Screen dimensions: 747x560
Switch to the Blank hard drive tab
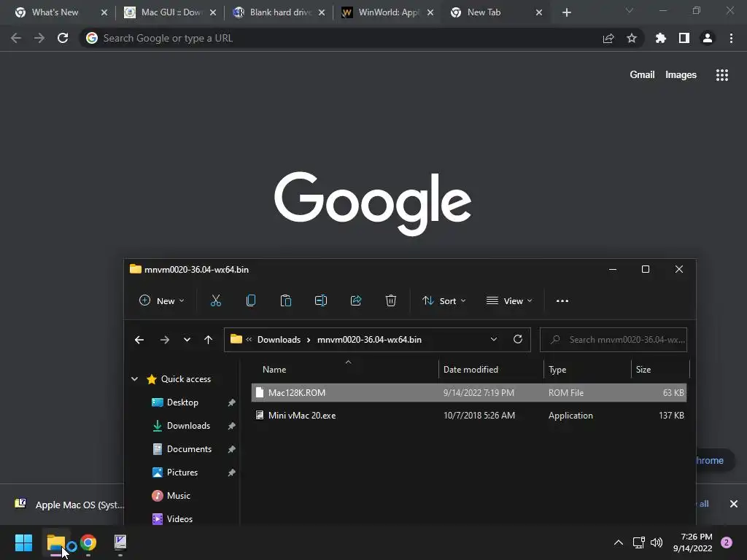click(x=278, y=12)
